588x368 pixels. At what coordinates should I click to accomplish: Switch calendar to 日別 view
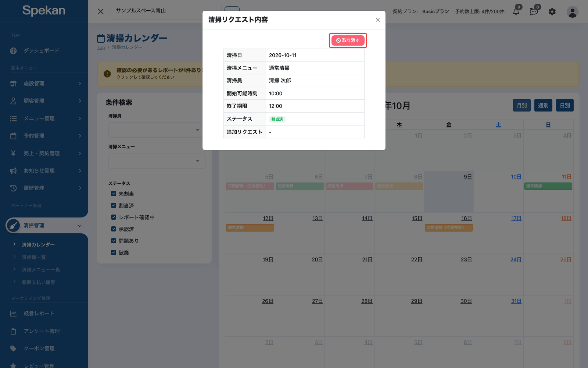click(x=564, y=106)
